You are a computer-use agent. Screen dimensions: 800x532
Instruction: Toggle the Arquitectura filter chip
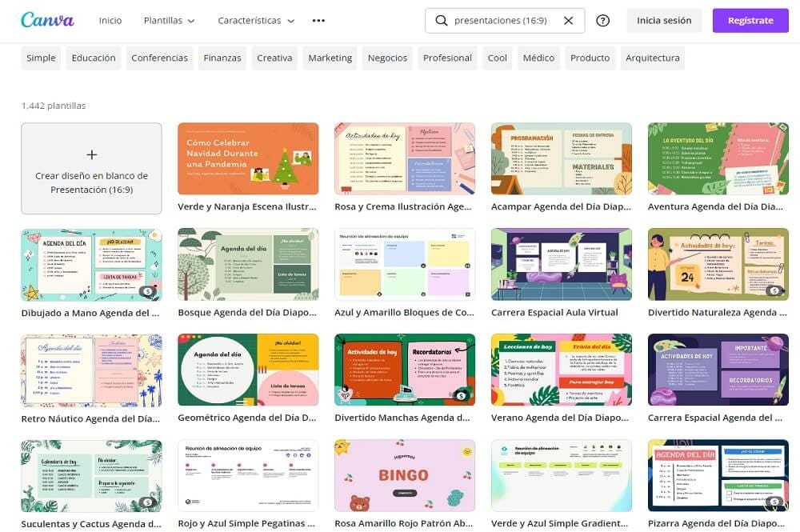point(652,58)
